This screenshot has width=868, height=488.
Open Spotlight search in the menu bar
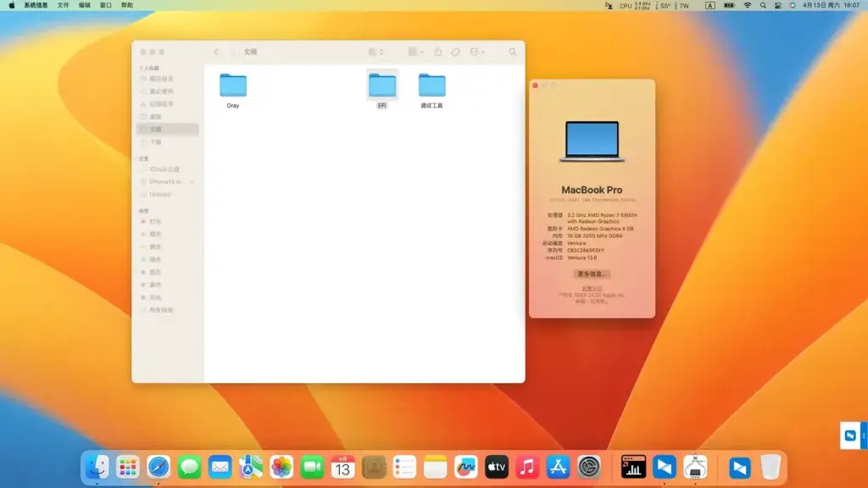[764, 6]
